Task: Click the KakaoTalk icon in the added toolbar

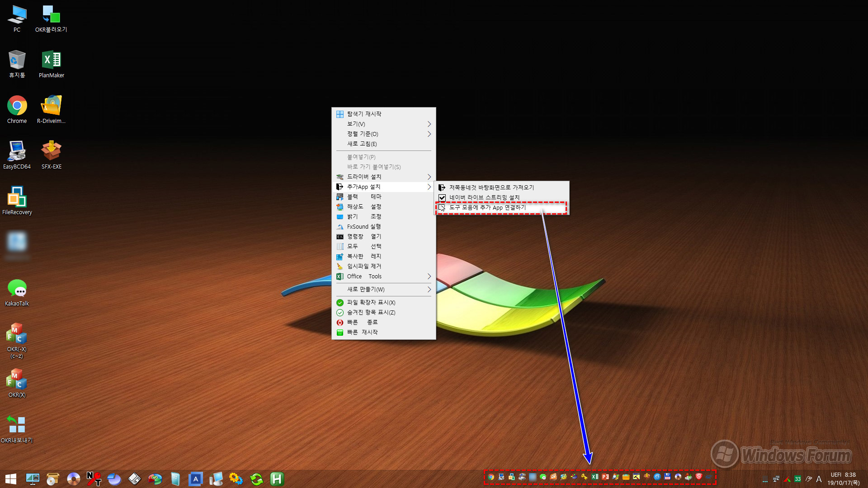Action: pyautogui.click(x=543, y=477)
